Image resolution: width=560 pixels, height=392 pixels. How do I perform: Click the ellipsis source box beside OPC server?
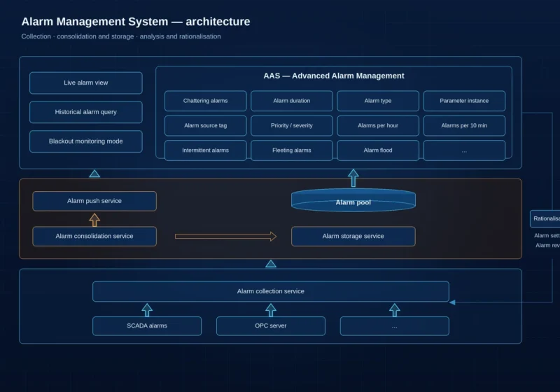(x=395, y=326)
